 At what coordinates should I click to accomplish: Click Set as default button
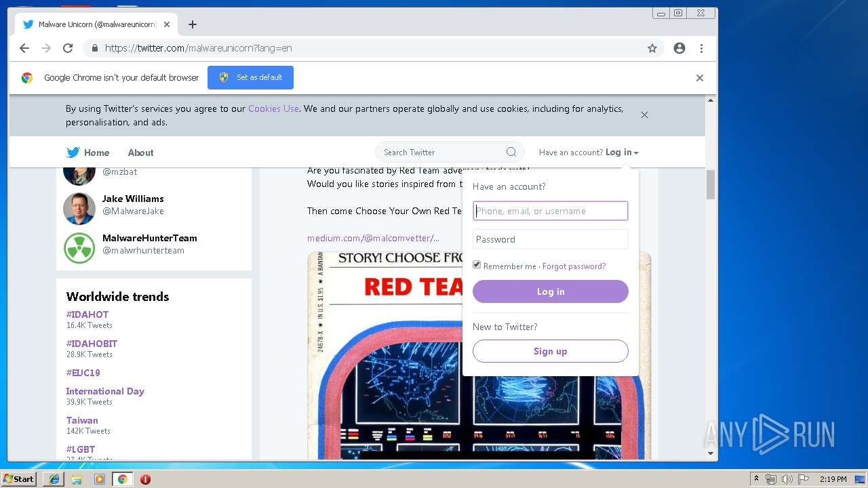[x=250, y=77]
